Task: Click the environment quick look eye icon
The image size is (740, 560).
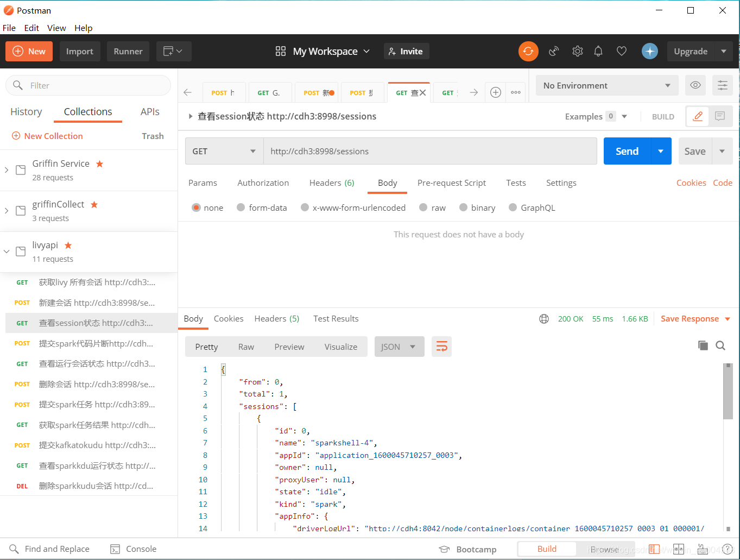Action: [695, 85]
